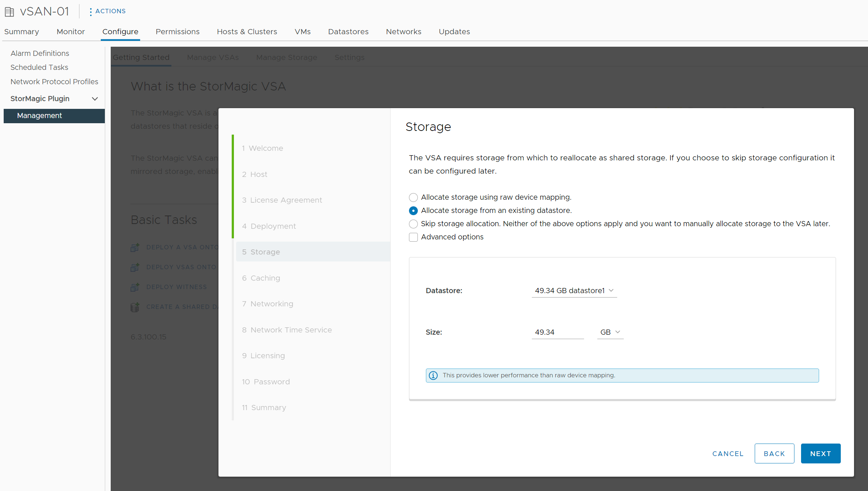The height and width of the screenshot is (491, 868).
Task: Select wizard step 6 Caching
Action: pos(261,278)
